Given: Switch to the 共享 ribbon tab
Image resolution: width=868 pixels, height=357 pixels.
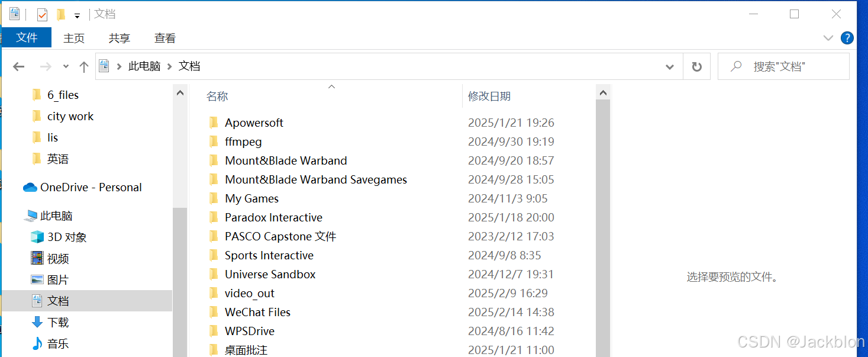Looking at the screenshot, I should [120, 38].
